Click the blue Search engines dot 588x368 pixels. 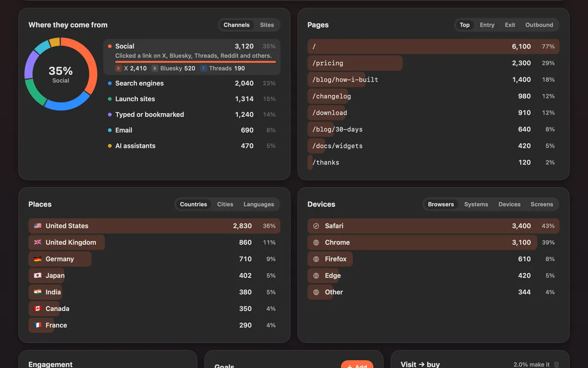click(110, 83)
